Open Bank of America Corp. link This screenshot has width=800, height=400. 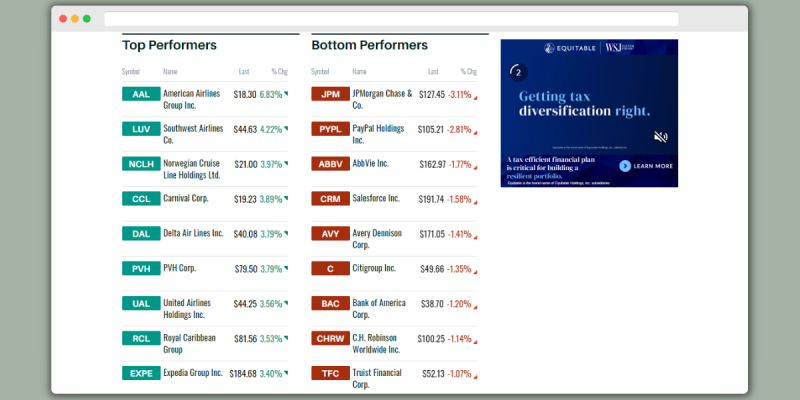pyautogui.click(x=379, y=309)
